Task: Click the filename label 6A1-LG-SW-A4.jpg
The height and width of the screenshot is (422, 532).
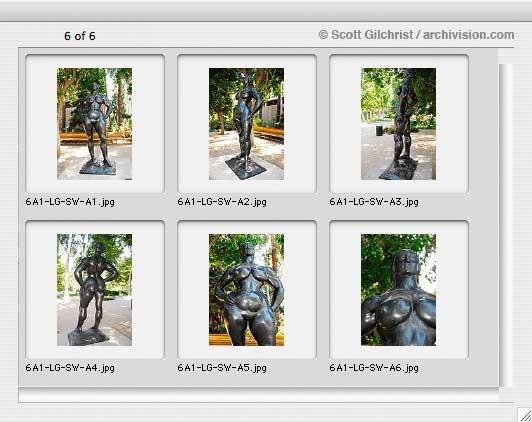Action: pos(70,368)
